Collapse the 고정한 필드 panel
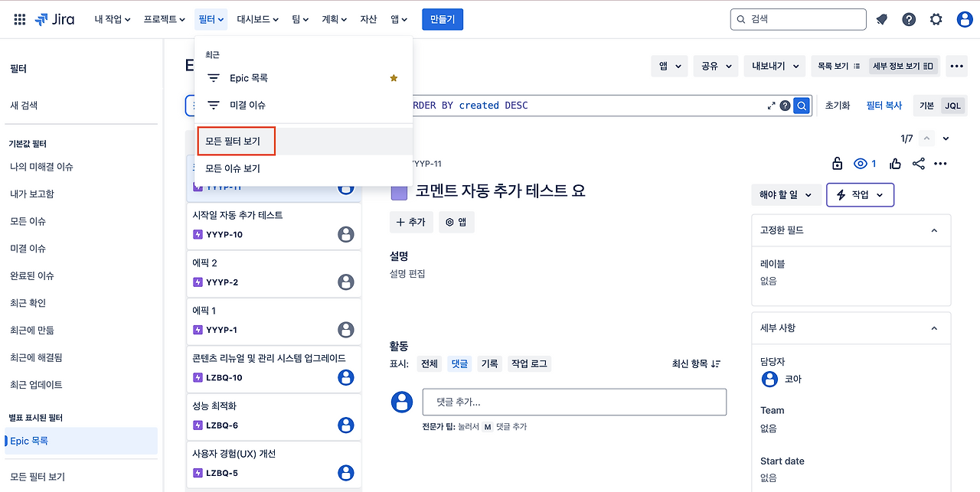 tap(933, 230)
